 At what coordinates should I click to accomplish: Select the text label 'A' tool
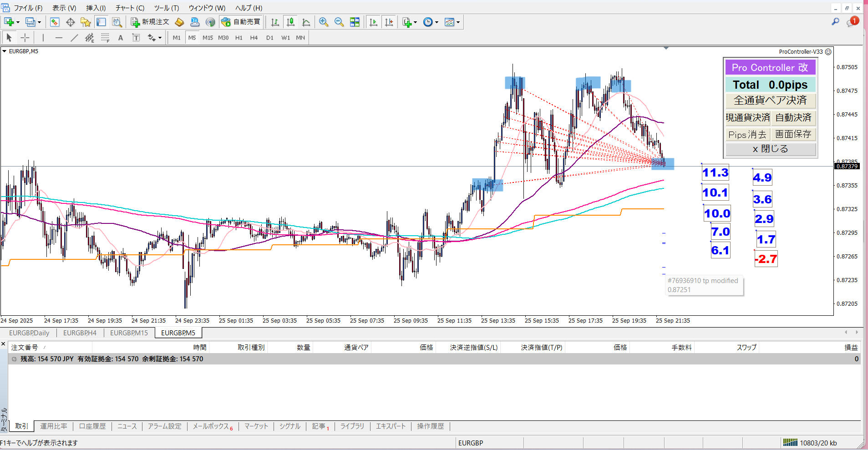[121, 38]
